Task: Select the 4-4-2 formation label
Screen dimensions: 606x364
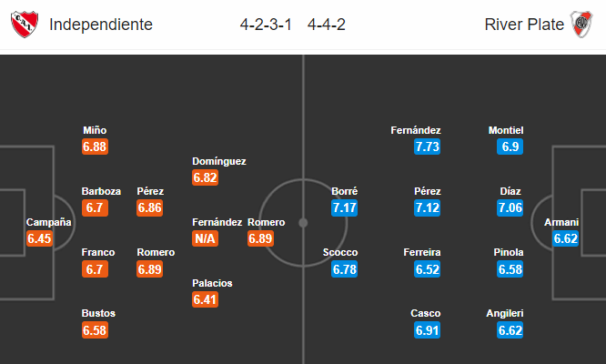Action: pos(326,25)
